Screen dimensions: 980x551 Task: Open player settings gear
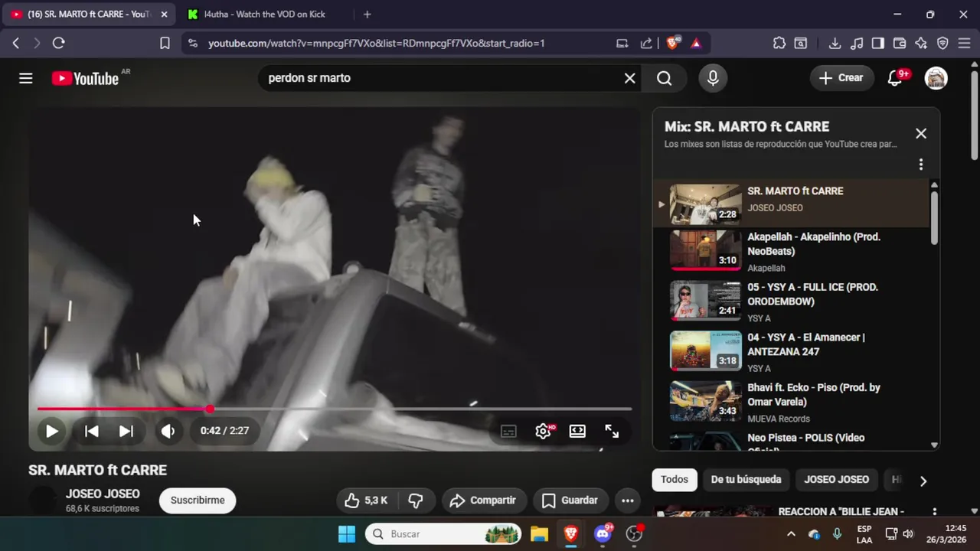click(544, 432)
